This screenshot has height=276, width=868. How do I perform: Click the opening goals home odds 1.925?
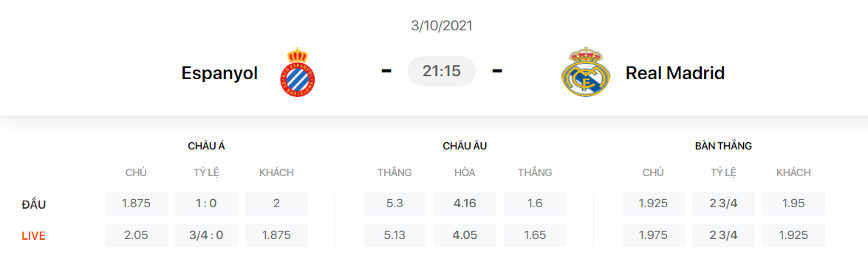tap(653, 203)
